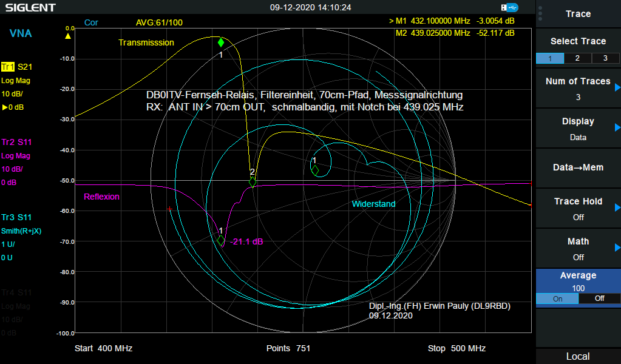Click the -21.1 dB annotation
621x364 pixels.
246,241
